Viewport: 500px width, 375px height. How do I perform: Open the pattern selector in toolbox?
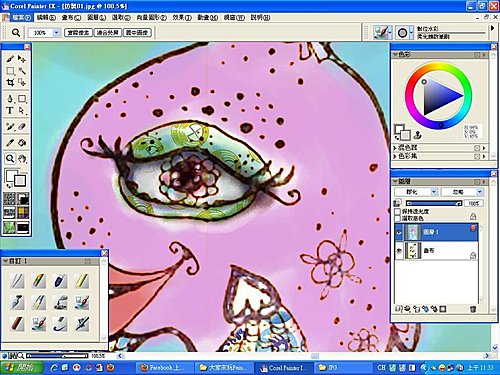pos(9,213)
